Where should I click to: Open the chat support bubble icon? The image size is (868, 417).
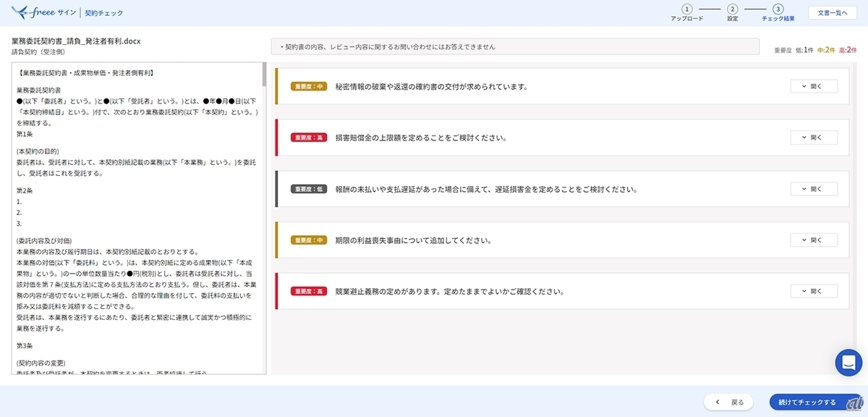click(x=848, y=363)
